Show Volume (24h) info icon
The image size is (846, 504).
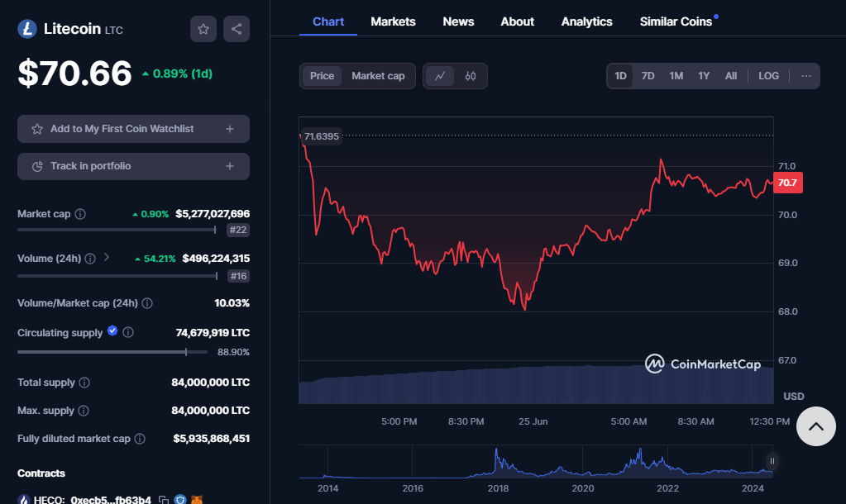pos(90,259)
